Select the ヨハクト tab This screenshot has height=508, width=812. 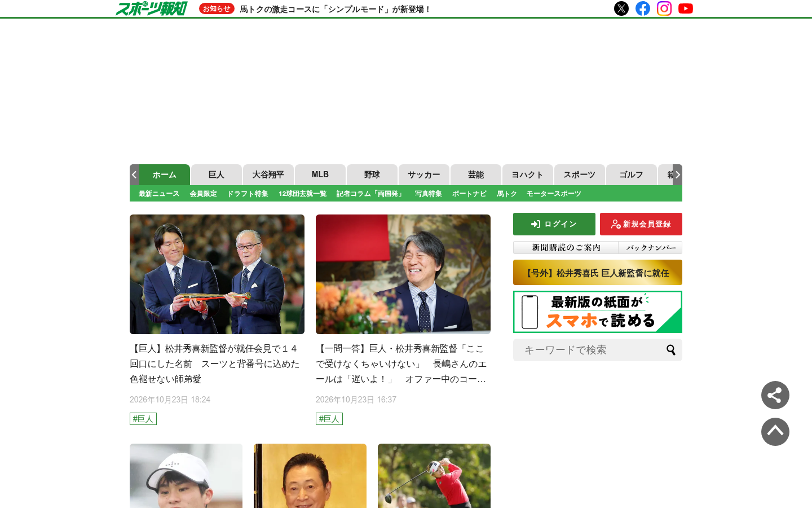(x=528, y=175)
